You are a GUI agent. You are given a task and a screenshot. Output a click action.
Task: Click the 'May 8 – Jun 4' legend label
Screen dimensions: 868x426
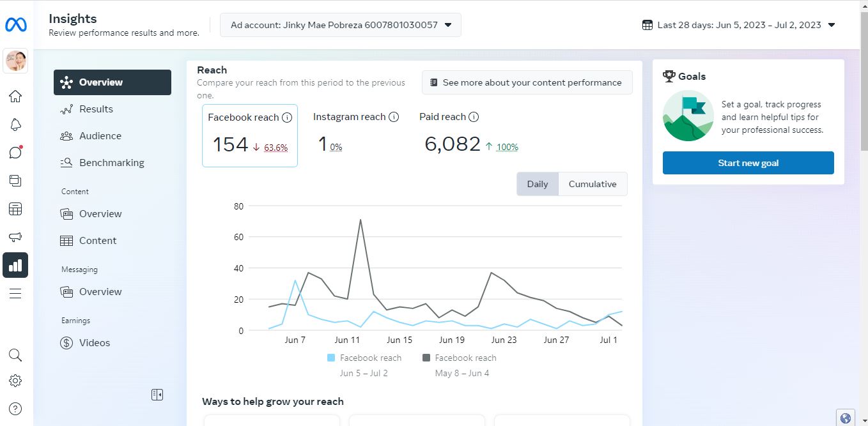(x=462, y=373)
